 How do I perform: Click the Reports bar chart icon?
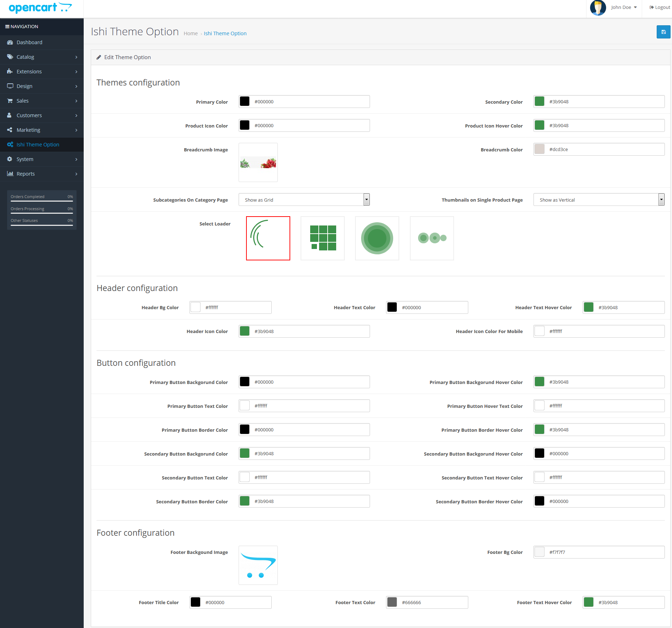pos(10,174)
